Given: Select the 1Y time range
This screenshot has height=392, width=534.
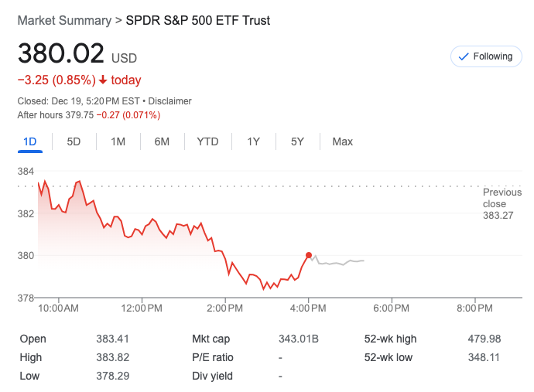Looking at the screenshot, I should [x=253, y=141].
